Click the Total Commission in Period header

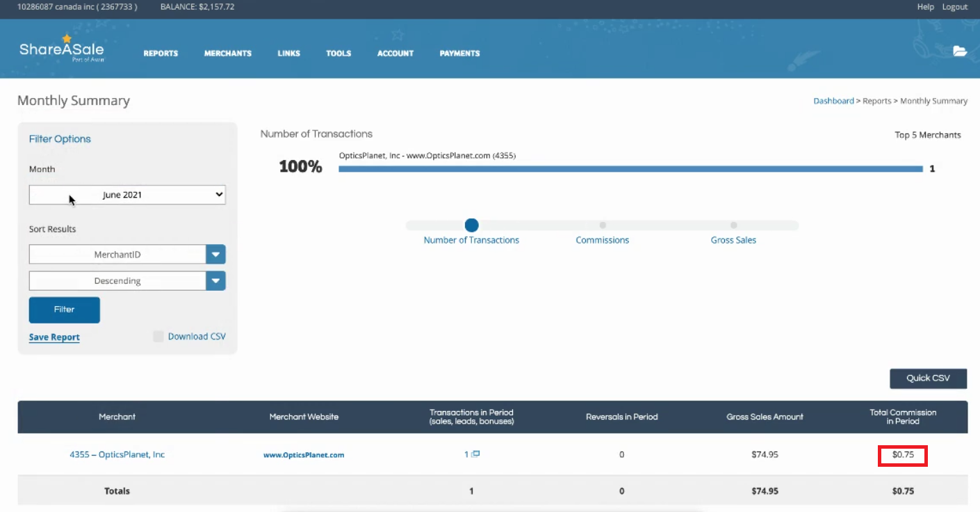pyautogui.click(x=903, y=417)
